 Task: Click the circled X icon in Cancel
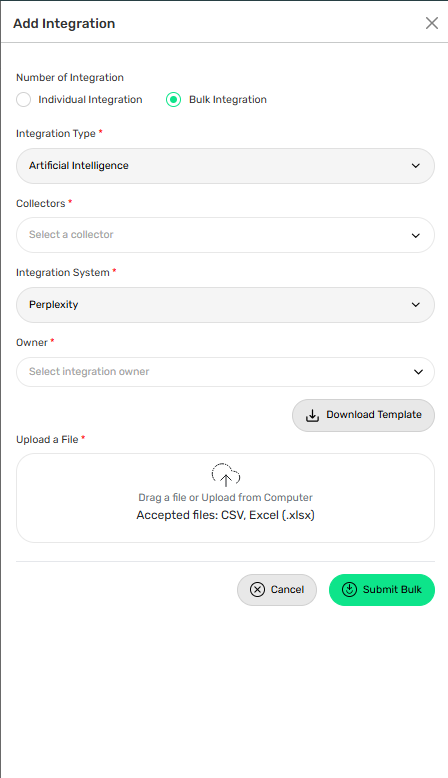coord(257,589)
